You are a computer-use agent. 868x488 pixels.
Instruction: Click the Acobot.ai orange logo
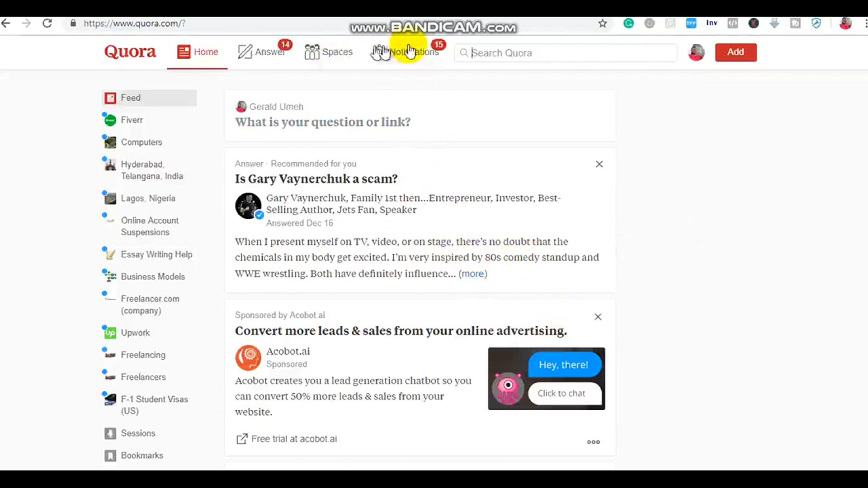pyautogui.click(x=248, y=358)
